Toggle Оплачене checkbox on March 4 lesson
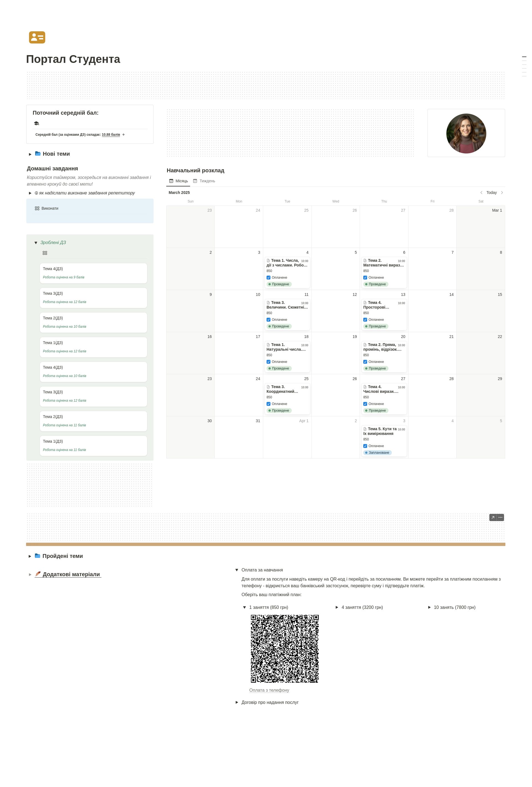Image resolution: width=532 pixels, height=787 pixels. click(x=268, y=277)
